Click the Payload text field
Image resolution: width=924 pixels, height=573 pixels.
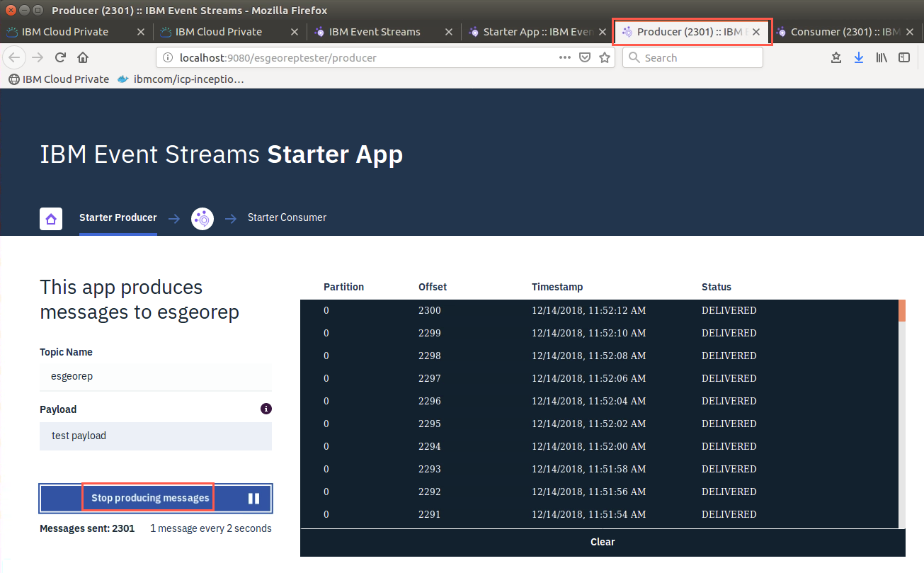(156, 436)
